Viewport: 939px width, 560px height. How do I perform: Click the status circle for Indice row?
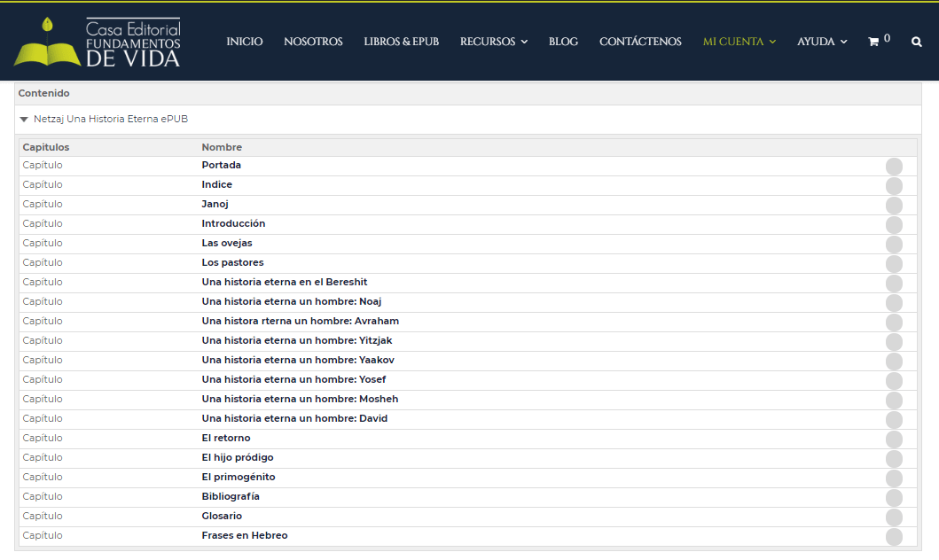point(894,186)
